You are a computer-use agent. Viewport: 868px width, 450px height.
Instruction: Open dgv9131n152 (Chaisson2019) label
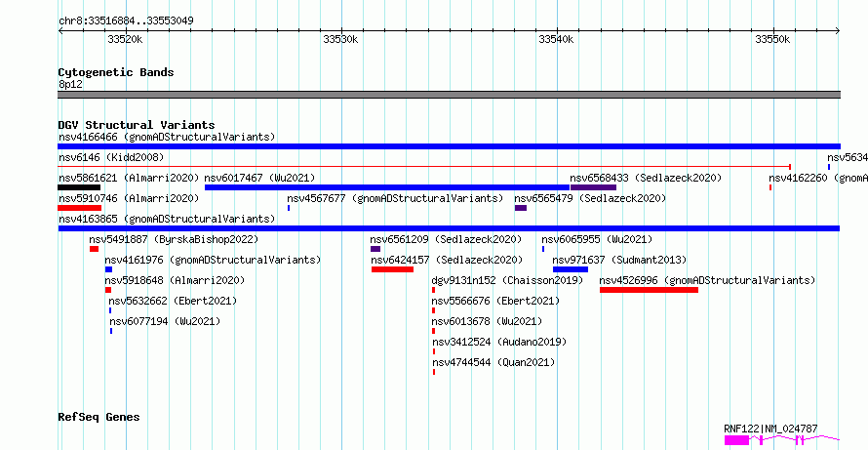[507, 280]
